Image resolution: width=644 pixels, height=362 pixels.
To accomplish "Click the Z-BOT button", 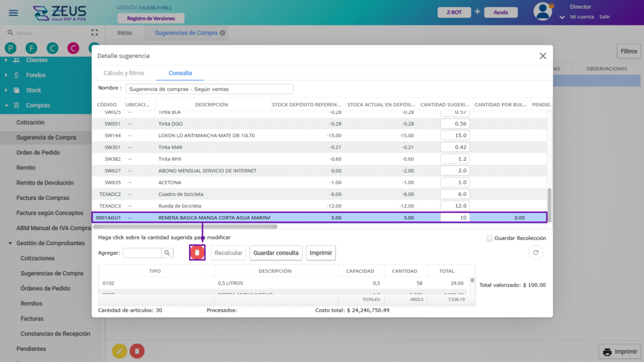I will (454, 13).
